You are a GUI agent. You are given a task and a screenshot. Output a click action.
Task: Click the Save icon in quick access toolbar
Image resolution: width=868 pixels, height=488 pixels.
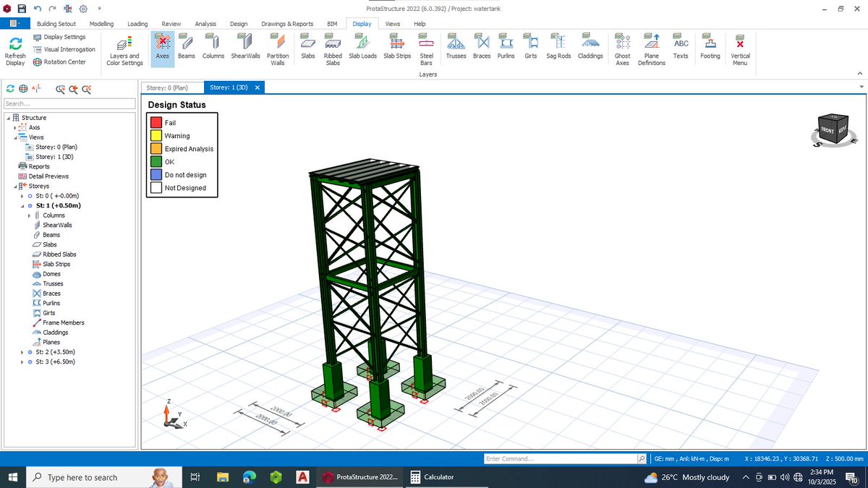[21, 9]
